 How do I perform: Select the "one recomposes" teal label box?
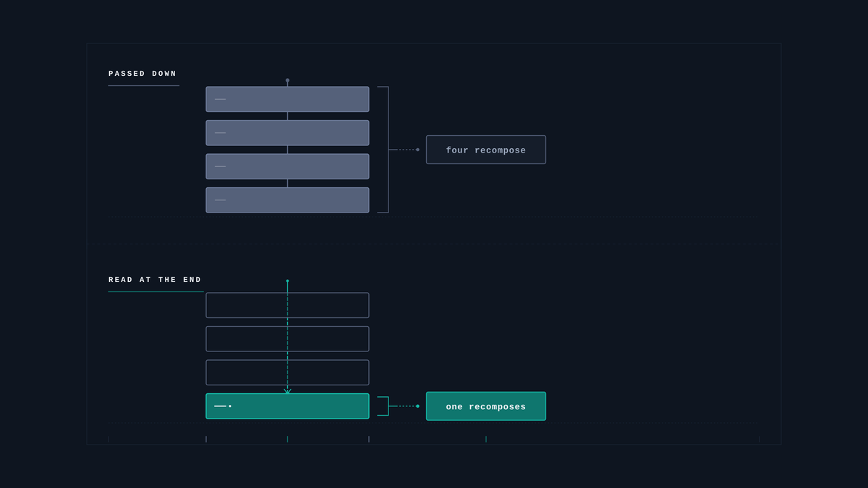point(486,406)
